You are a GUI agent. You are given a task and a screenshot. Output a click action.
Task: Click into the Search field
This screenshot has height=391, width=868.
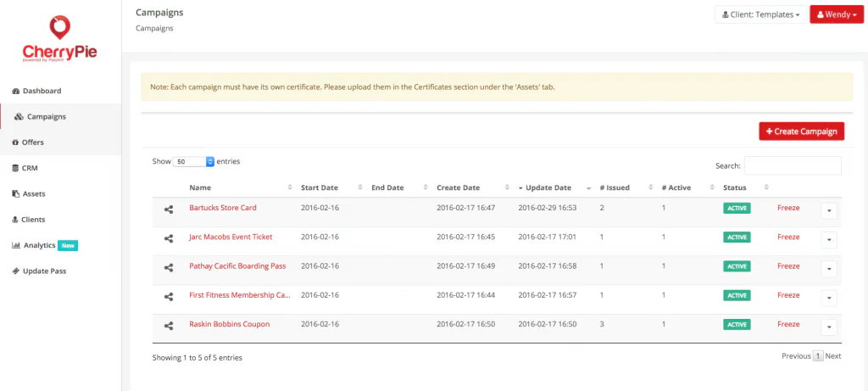(793, 165)
